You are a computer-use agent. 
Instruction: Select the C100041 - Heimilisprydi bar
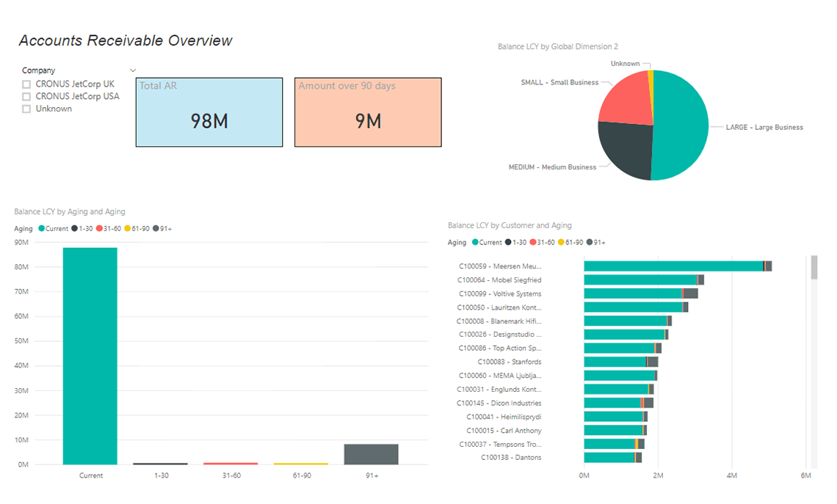pos(615,417)
